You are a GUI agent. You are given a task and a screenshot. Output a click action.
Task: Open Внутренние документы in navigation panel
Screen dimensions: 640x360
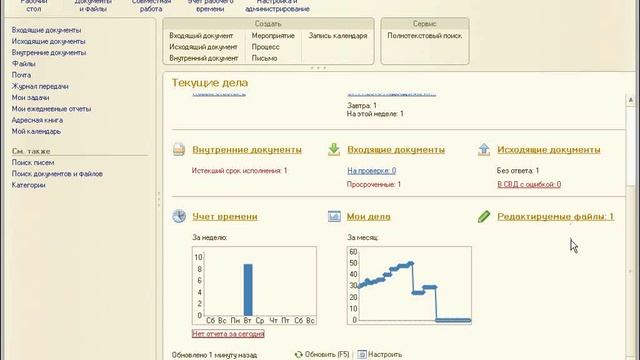click(x=49, y=53)
